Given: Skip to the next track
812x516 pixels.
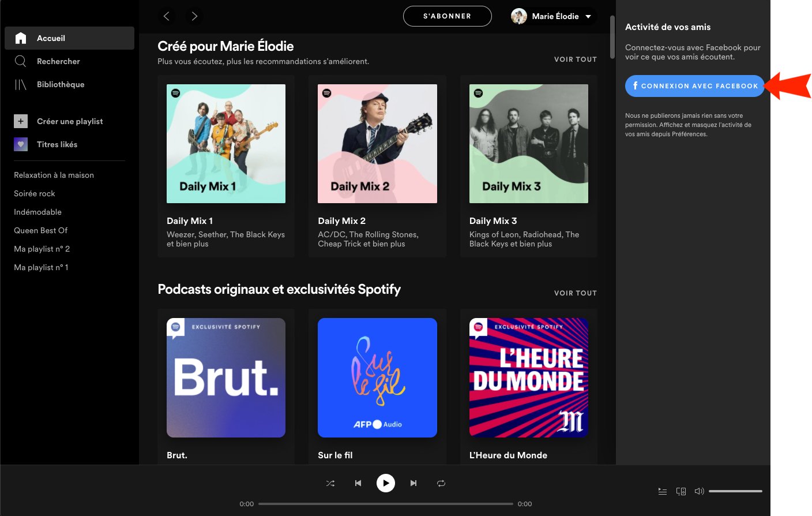Looking at the screenshot, I should [413, 483].
